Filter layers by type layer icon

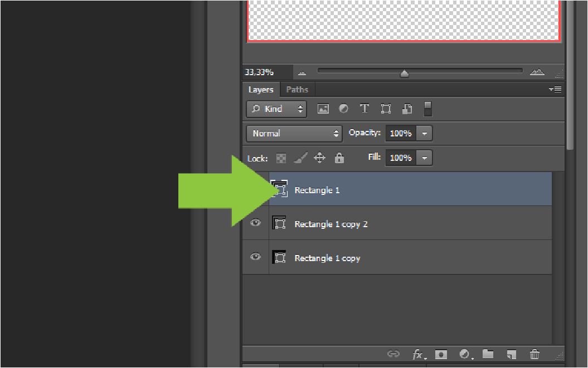pyautogui.click(x=365, y=109)
